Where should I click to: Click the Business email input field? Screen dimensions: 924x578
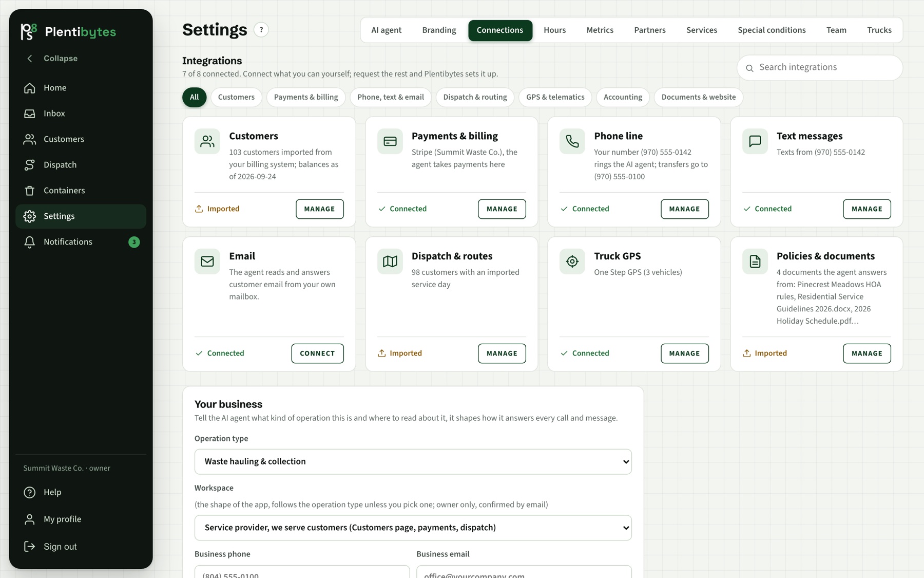[524, 572]
